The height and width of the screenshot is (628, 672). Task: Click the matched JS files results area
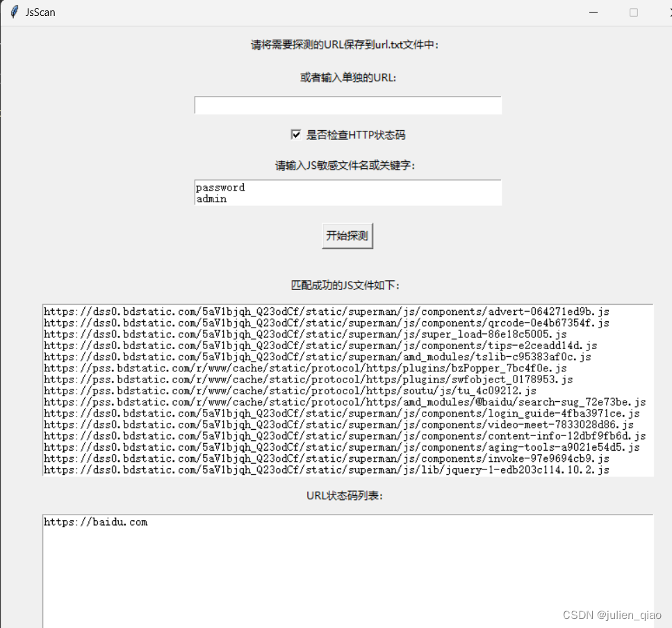tap(347, 389)
